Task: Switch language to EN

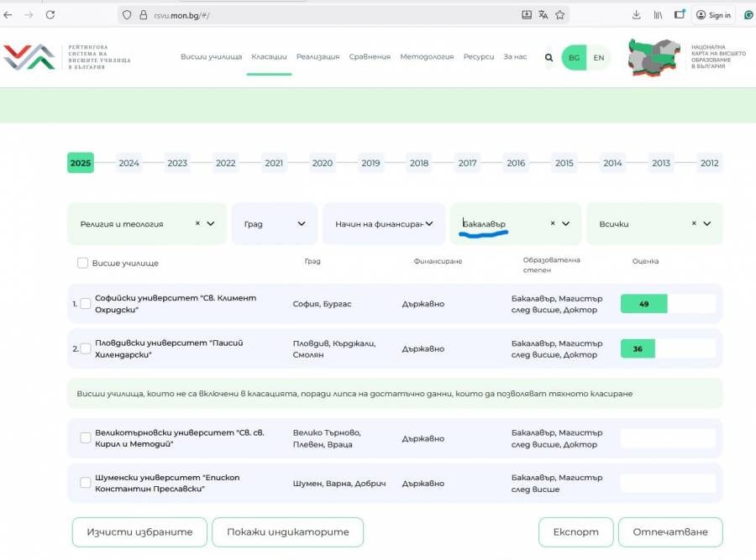Action: point(598,58)
